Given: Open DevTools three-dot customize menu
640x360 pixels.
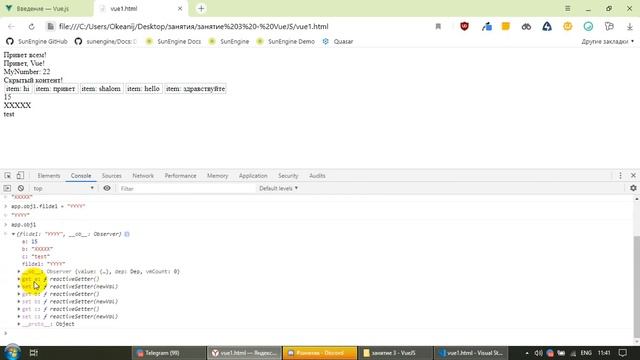Looking at the screenshot, I should [x=620, y=176].
